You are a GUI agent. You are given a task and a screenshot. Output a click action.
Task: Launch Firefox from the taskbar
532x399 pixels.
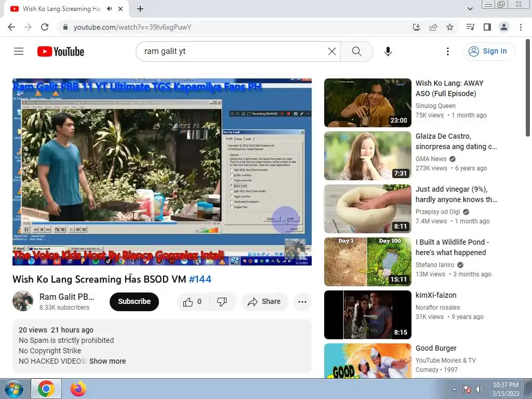[x=78, y=389]
